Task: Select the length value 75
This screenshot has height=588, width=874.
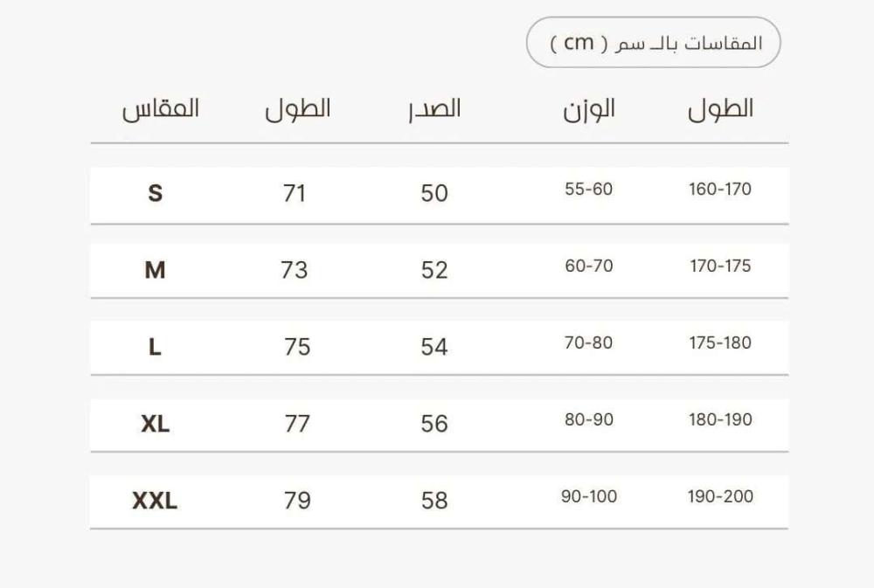Action: (297, 347)
